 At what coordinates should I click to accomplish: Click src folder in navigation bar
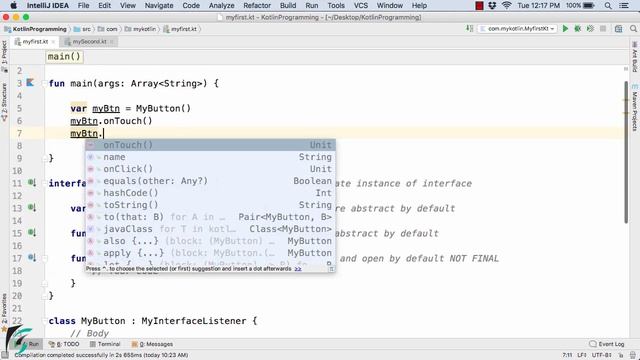tap(82, 29)
